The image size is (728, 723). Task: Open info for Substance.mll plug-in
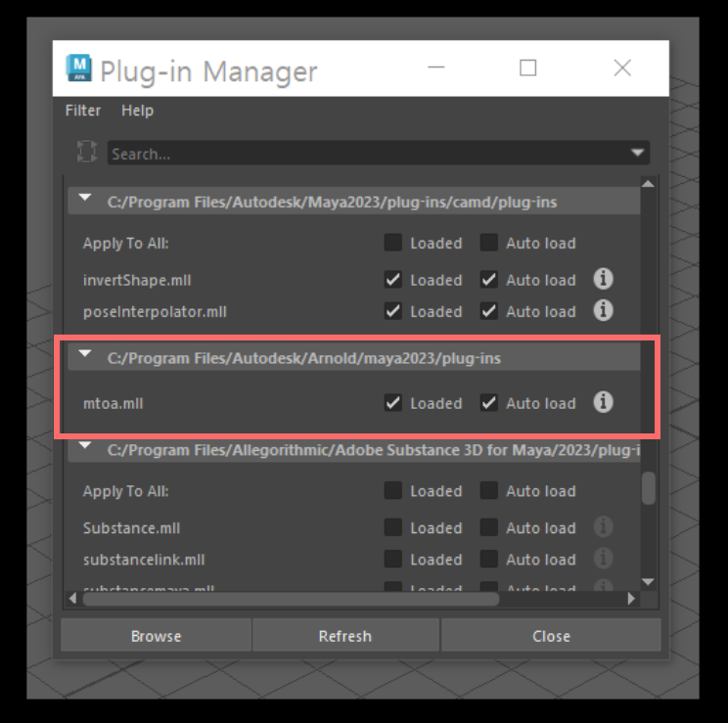pyautogui.click(x=603, y=527)
